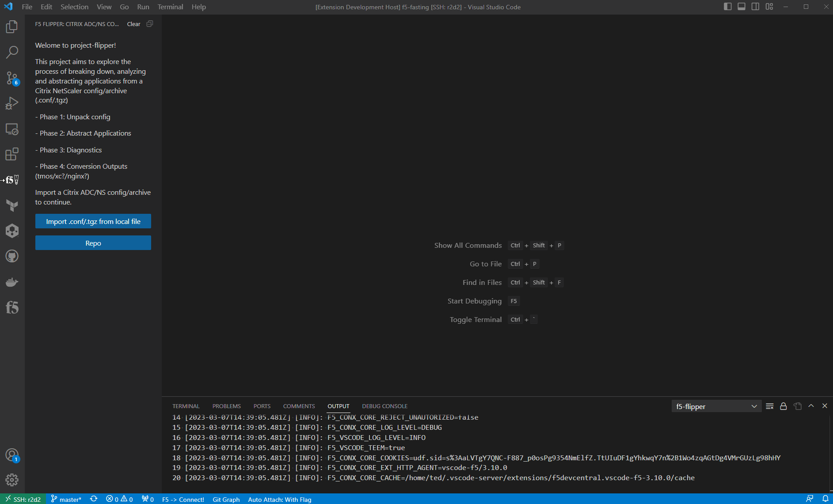Viewport: 833px width, 504px height.
Task: Click F5_VSCODE_TEEM=true log line 17
Action: 366,447
